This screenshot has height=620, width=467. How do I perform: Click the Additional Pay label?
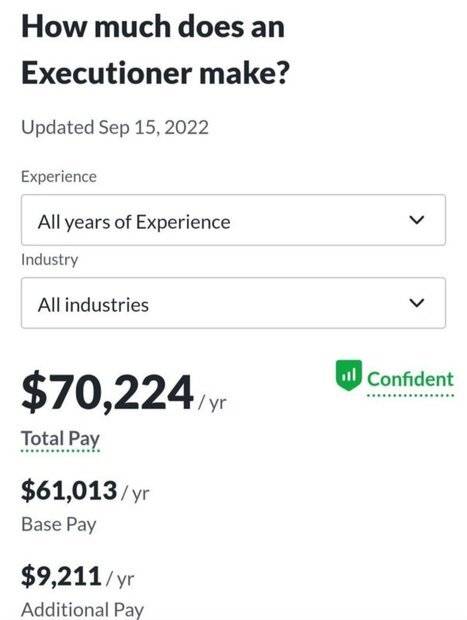click(82, 610)
